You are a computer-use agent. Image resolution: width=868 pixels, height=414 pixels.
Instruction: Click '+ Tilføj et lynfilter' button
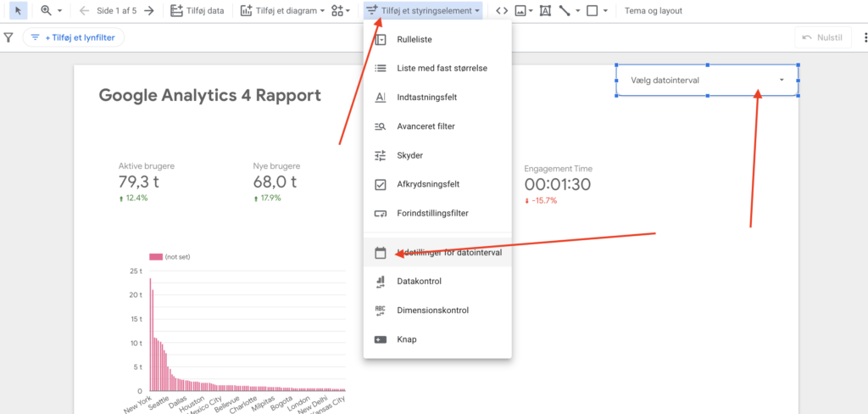click(x=73, y=37)
